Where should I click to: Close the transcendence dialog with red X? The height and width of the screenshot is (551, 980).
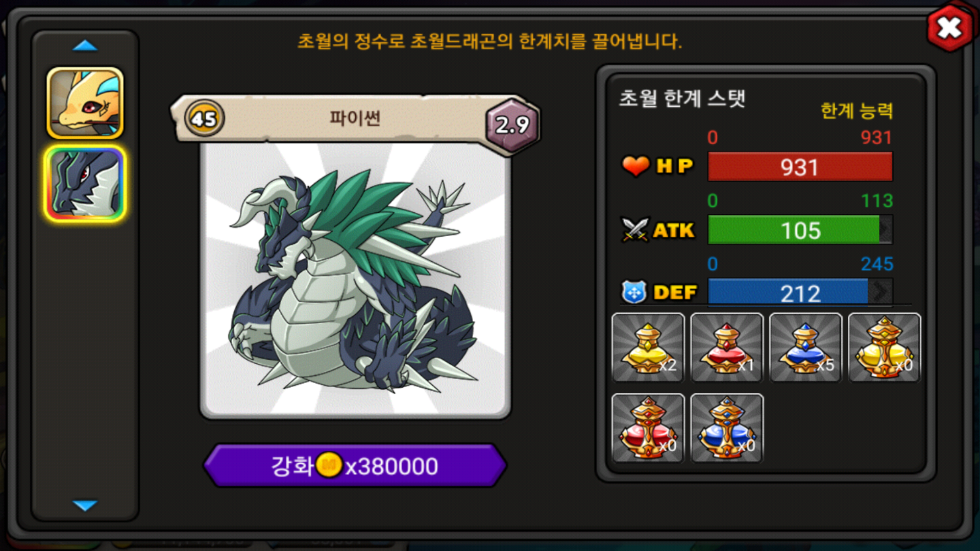[x=950, y=28]
